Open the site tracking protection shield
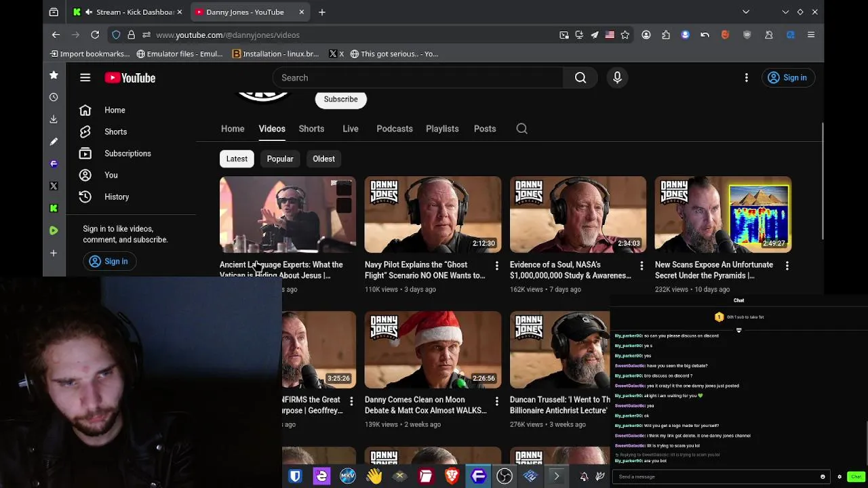This screenshot has height=488, width=868. (116, 35)
